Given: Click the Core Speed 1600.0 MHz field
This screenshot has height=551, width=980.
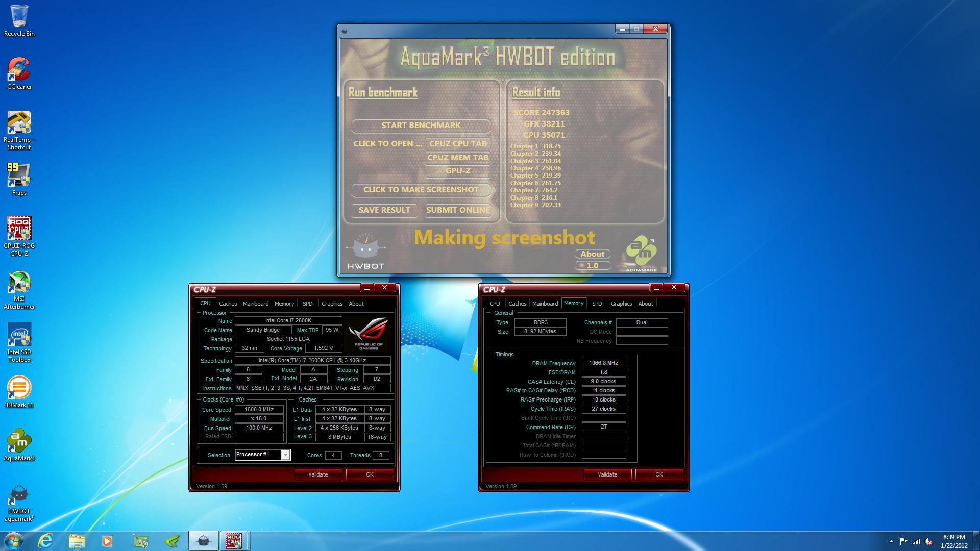Looking at the screenshot, I should pyautogui.click(x=259, y=410).
